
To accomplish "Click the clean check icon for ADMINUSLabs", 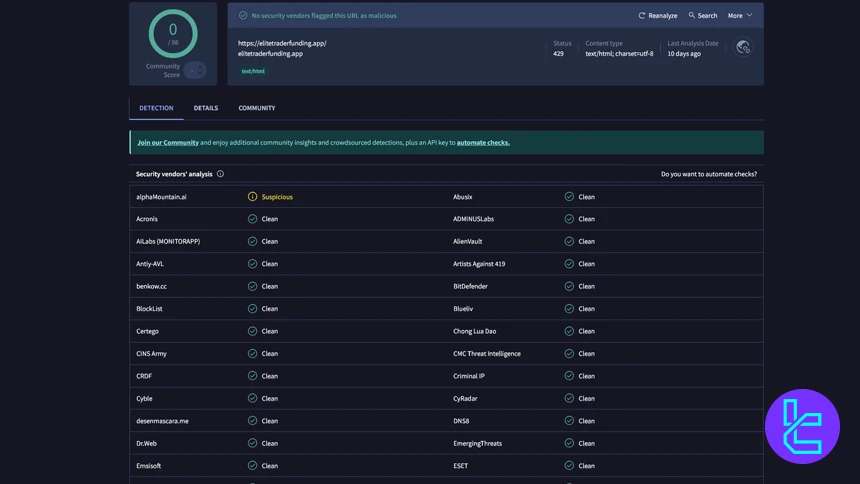I will [569, 219].
